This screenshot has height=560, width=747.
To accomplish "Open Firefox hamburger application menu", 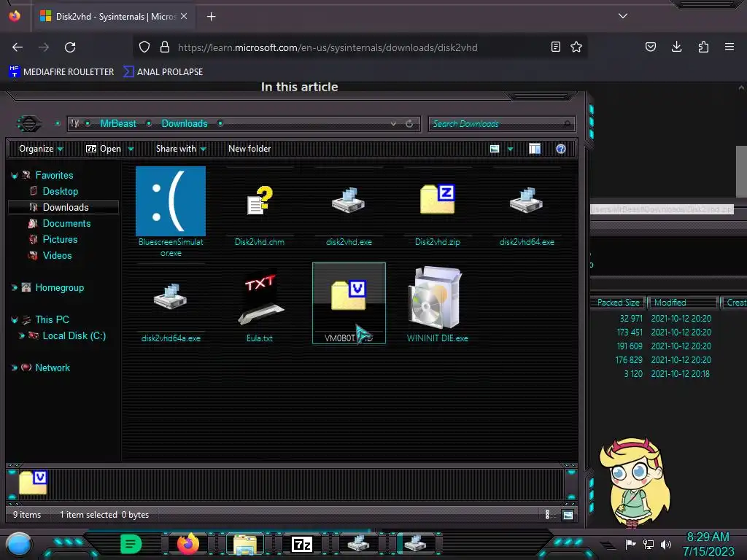I will pos(729,47).
